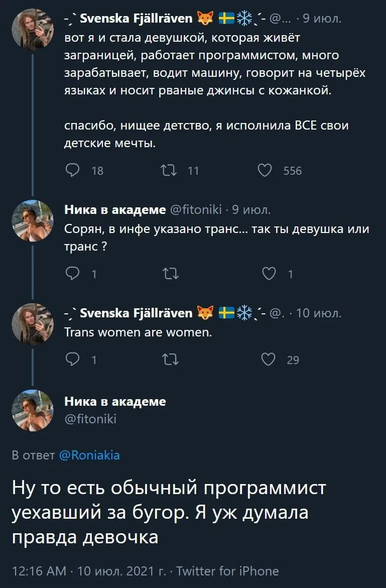Open the @Roniakia profile link

89,455
